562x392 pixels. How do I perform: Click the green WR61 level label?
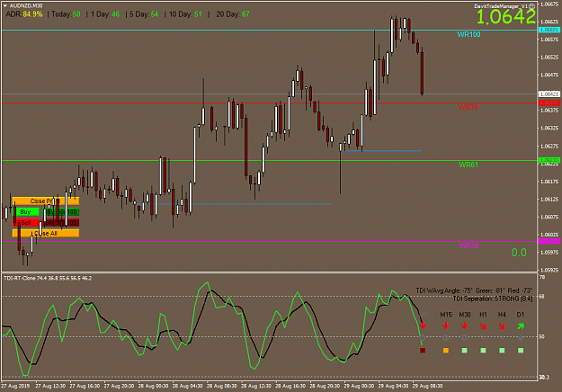point(468,165)
